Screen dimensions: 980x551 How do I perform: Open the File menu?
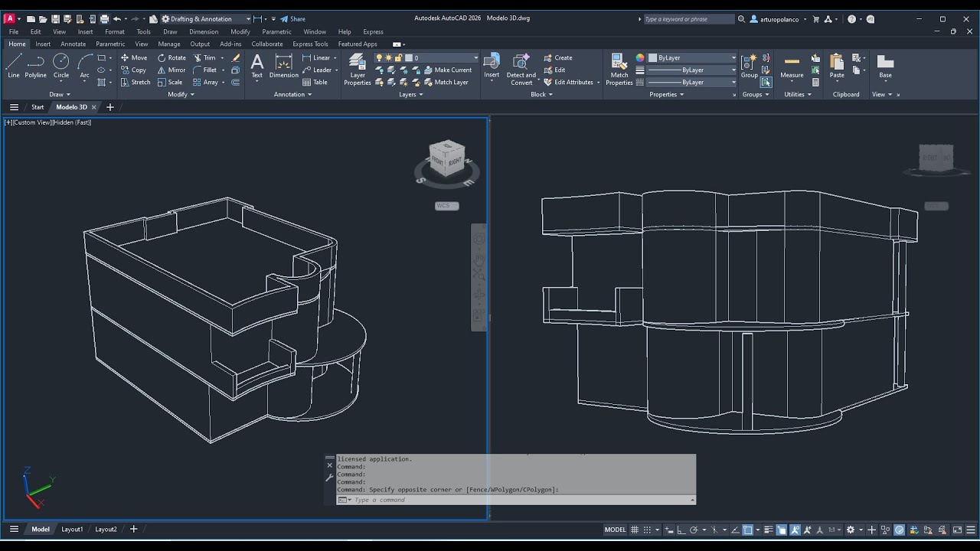[x=14, y=31]
